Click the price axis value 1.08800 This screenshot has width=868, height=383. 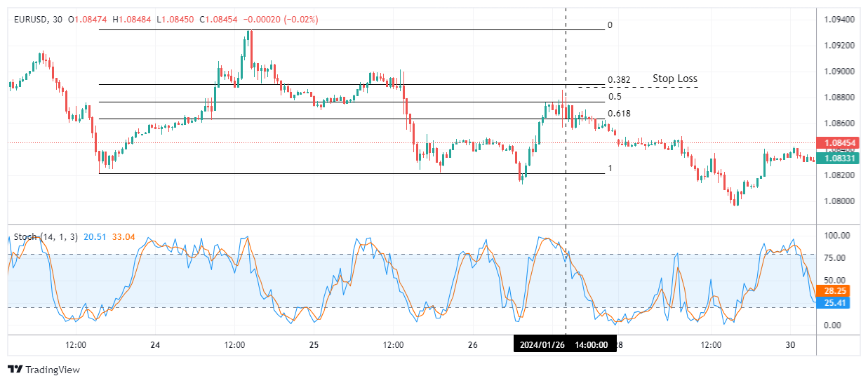click(840, 98)
